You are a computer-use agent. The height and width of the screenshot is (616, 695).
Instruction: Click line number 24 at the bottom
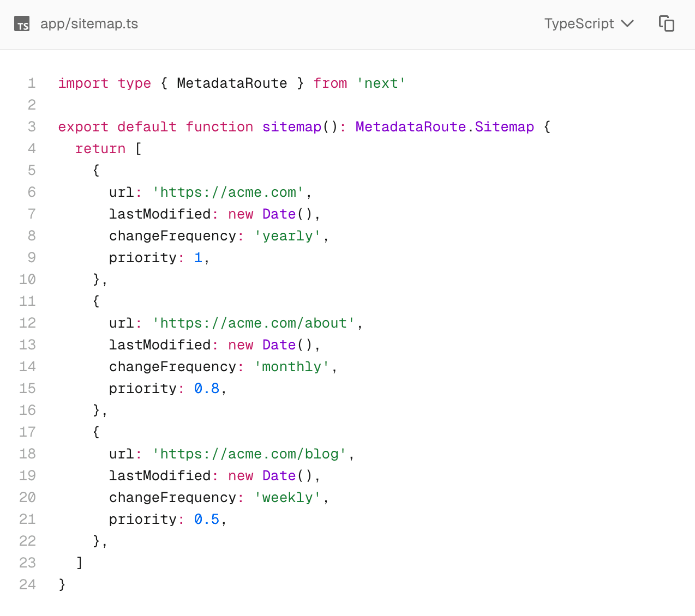click(x=27, y=584)
